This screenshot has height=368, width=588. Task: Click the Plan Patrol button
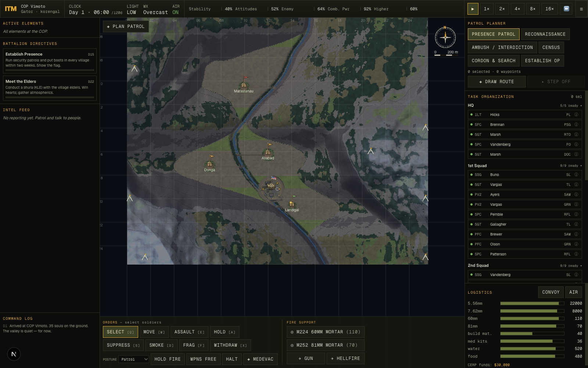point(126,26)
